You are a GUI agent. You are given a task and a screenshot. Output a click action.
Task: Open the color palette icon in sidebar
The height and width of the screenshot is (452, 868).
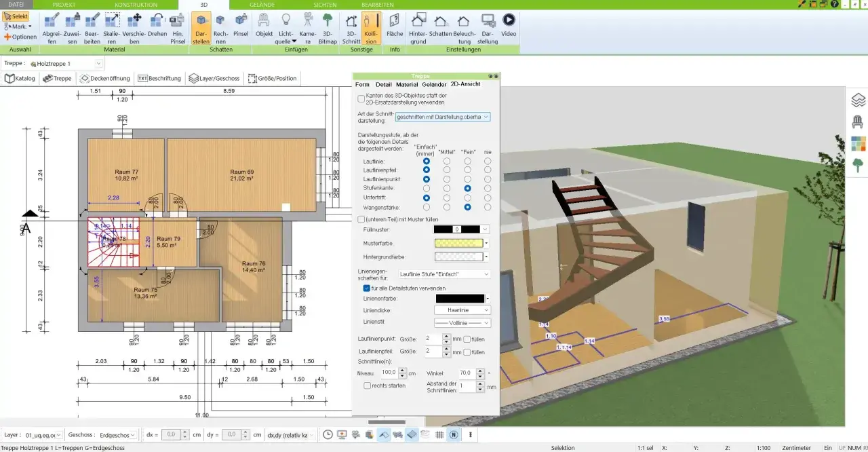click(x=858, y=144)
